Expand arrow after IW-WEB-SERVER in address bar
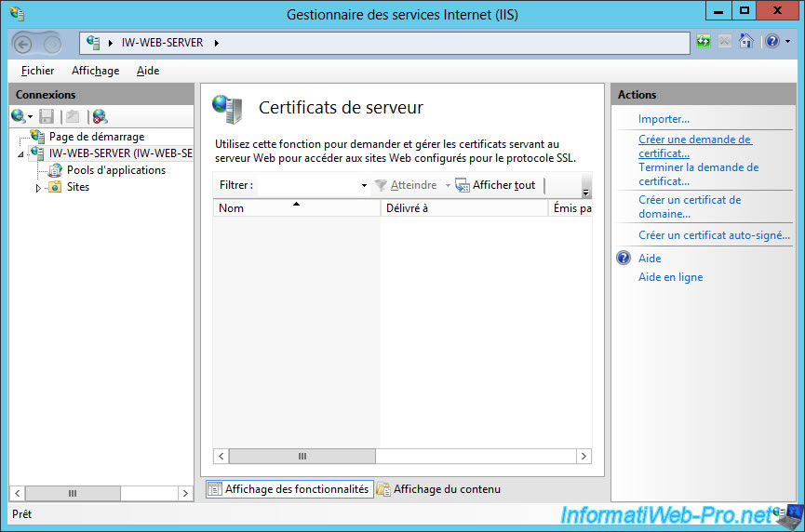805x532 pixels. (217, 43)
